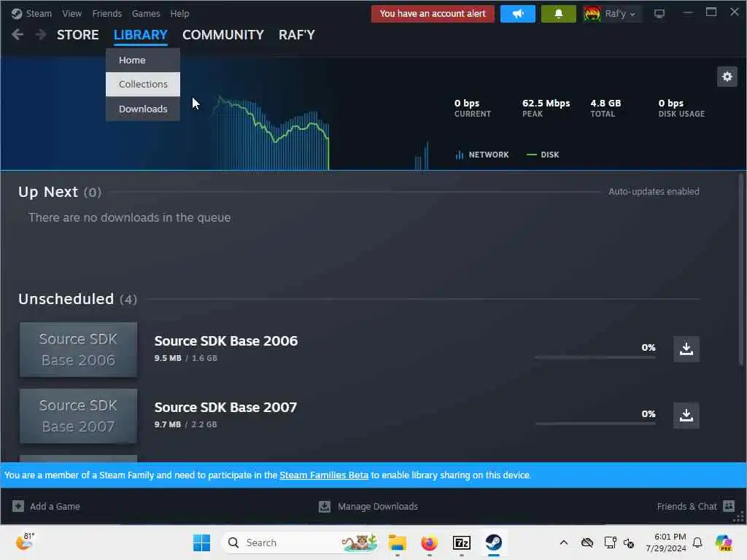Click the Up Next (0) heading
Viewport: 747px width, 560px height.
click(x=60, y=192)
